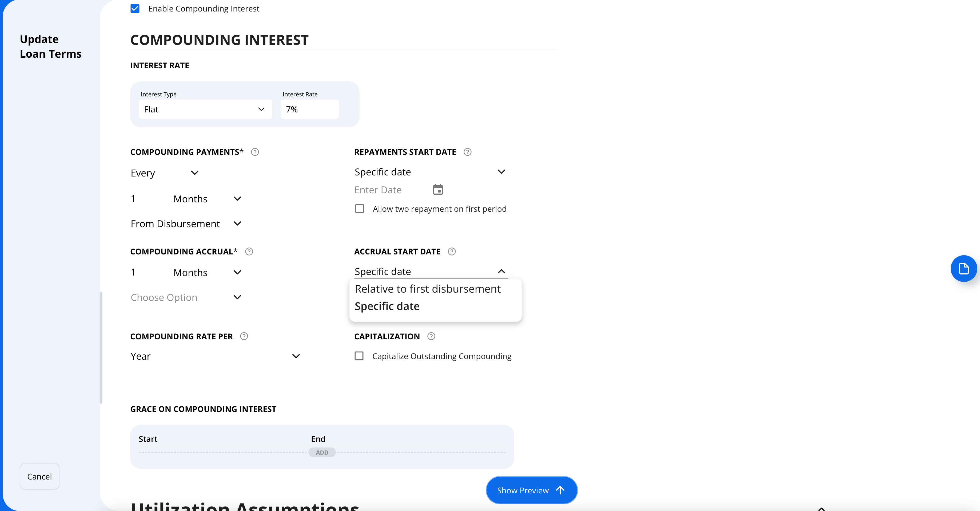Click the Compounding Accrual help icon
980x511 pixels.
pos(249,252)
